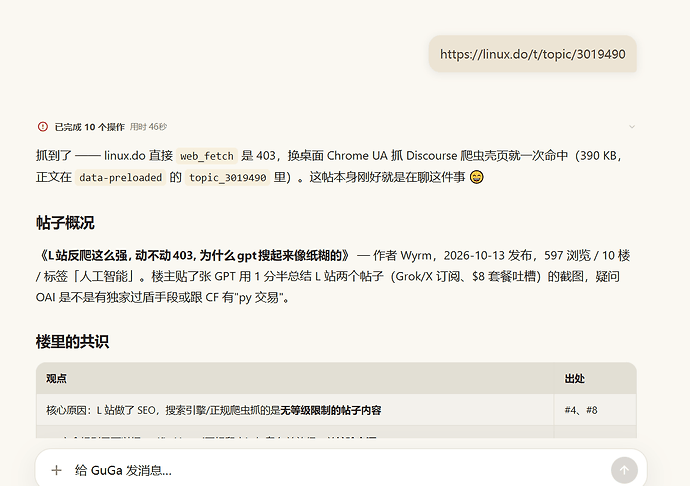Click the send arrow button
This screenshot has height=486, width=690.
click(x=624, y=470)
